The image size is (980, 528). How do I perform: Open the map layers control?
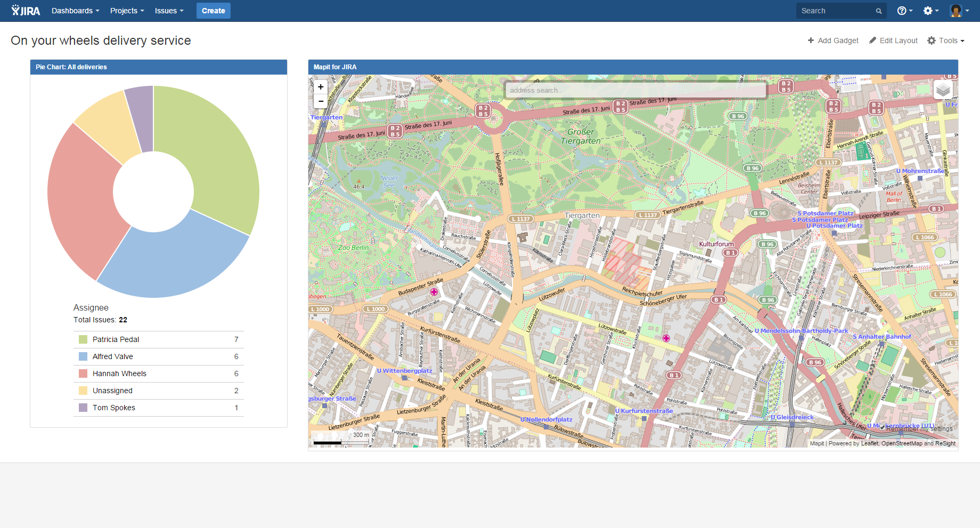943,90
